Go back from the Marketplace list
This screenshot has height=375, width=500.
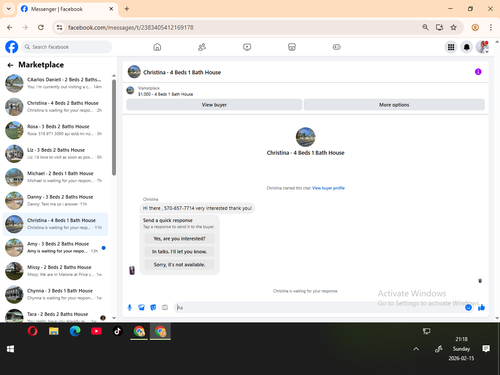[x=10, y=65]
